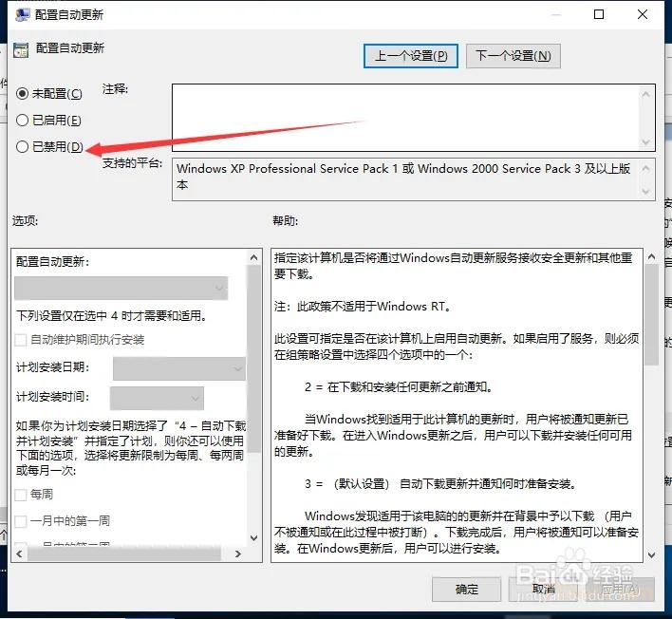Screen dimensions: 672x619
Task: Click help line 2 = 在下载和安装任何更新之前通知
Action: point(399,387)
